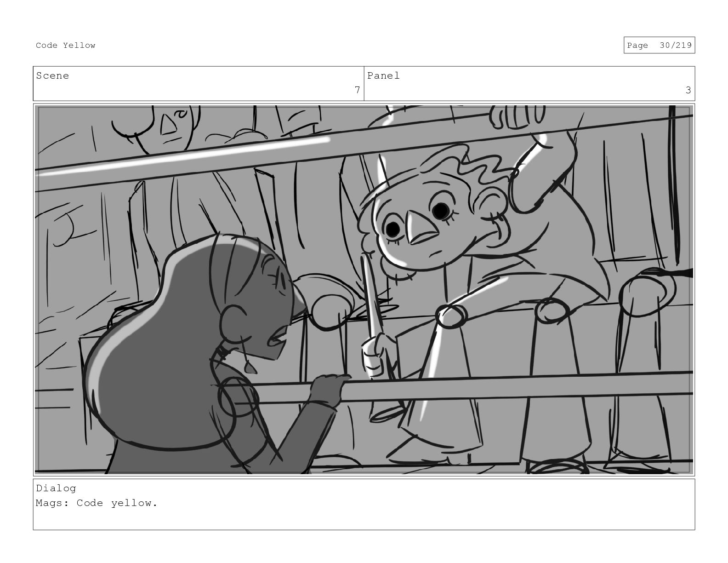This screenshot has width=728, height=563.
Task: Click the girl's hand gripping the railing
Action: click(330, 389)
